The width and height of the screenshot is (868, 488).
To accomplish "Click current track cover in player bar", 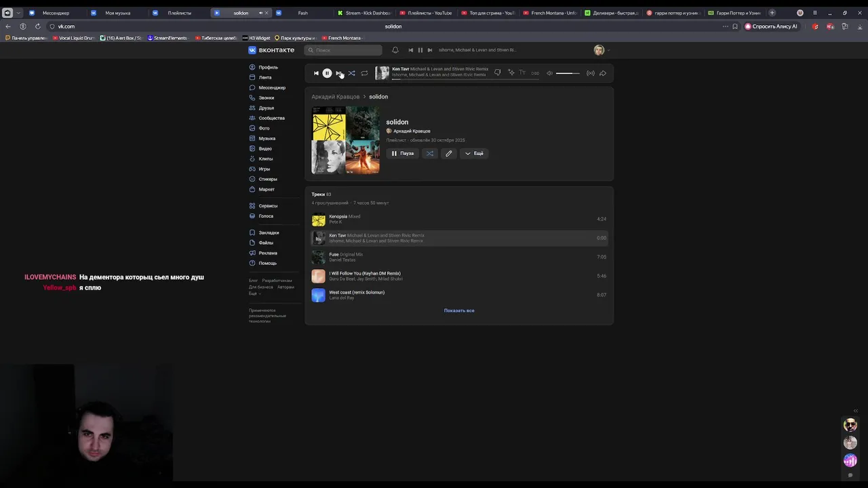I will coord(382,73).
